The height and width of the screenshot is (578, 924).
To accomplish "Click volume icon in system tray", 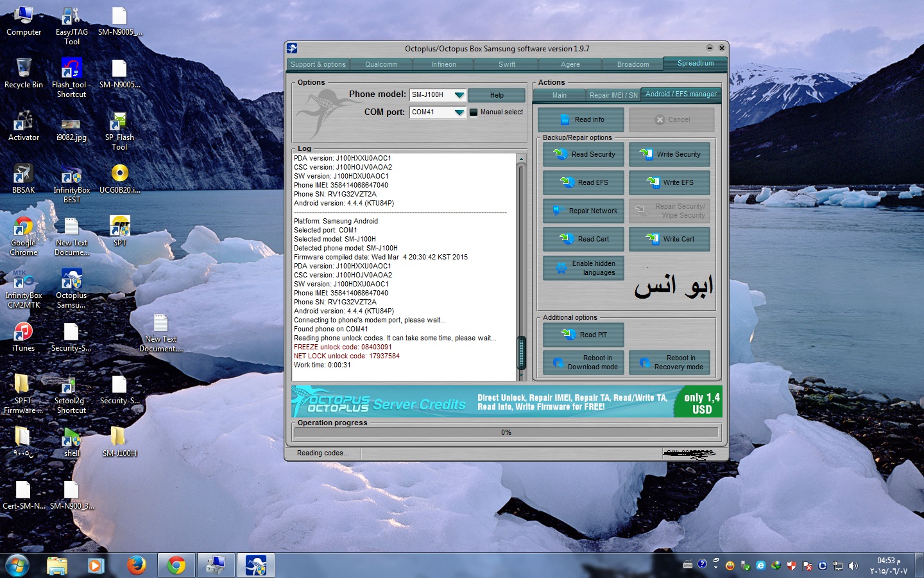I will point(853,566).
